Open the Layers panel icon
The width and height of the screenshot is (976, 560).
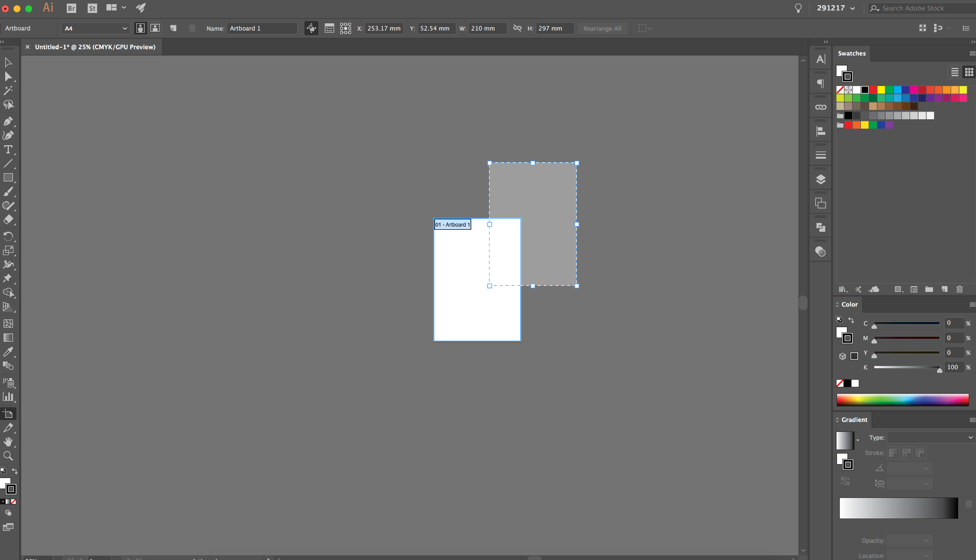click(x=820, y=179)
